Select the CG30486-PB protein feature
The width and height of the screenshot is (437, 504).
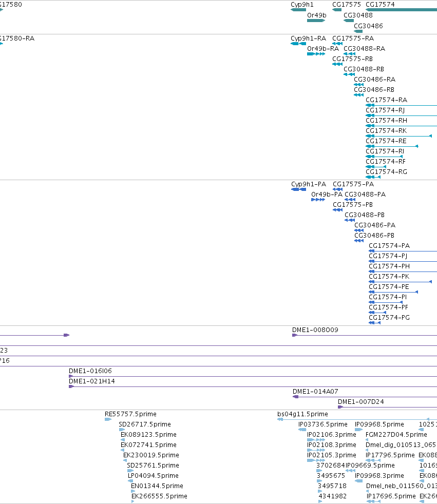[x=359, y=241]
